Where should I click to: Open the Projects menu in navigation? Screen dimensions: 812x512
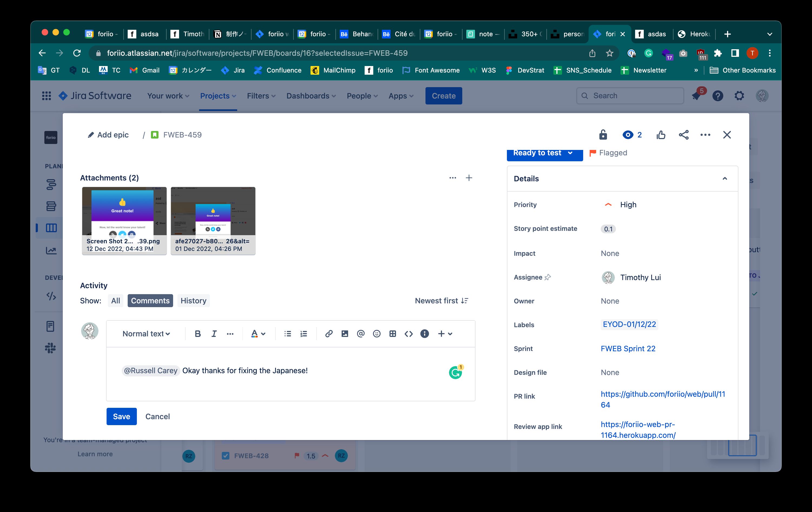217,96
